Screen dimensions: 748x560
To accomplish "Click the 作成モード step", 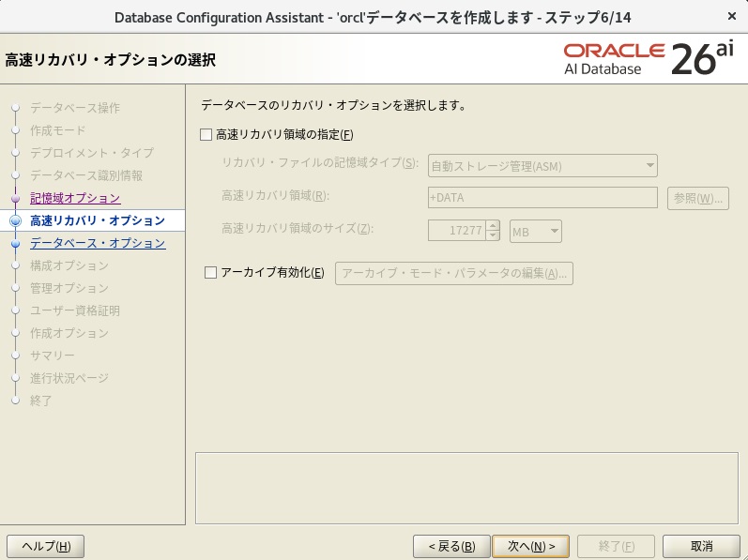I will tap(58, 130).
